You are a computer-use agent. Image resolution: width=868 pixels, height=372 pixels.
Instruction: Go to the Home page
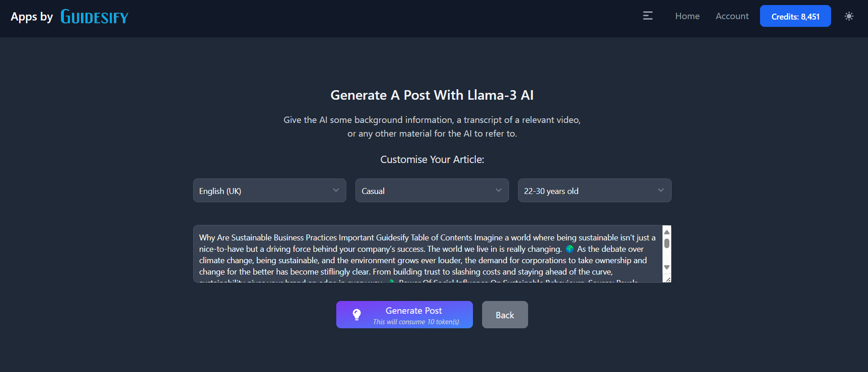(x=687, y=16)
